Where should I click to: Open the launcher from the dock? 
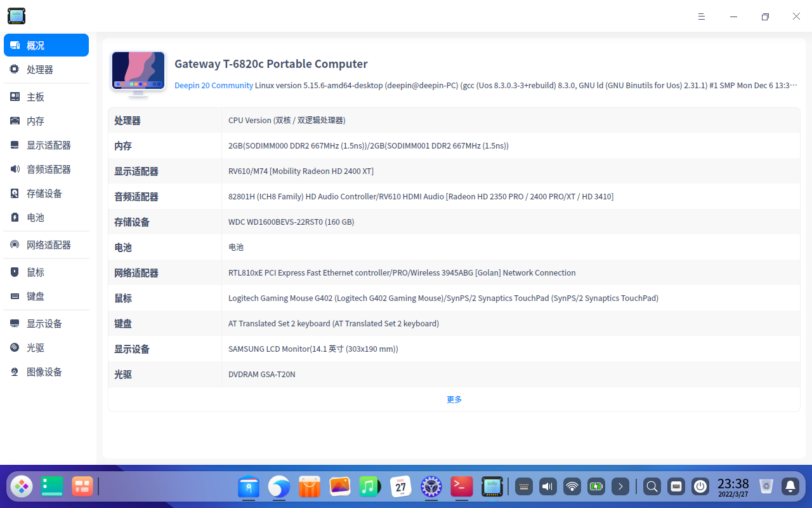pyautogui.click(x=22, y=486)
